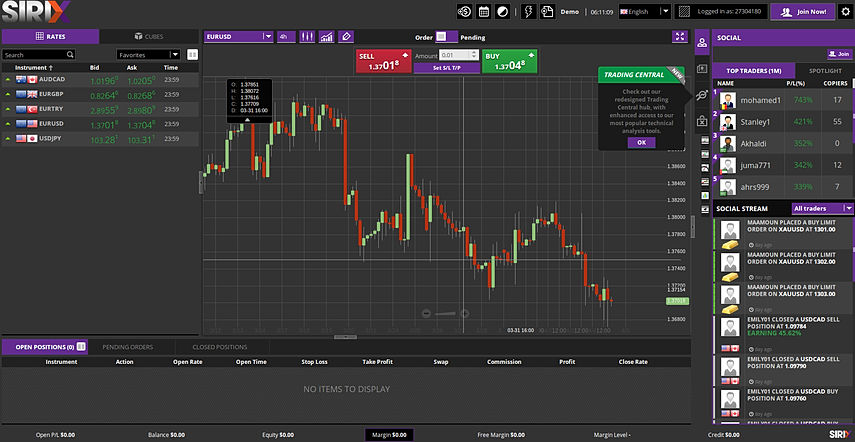Open chart indicators icon

pos(327,37)
